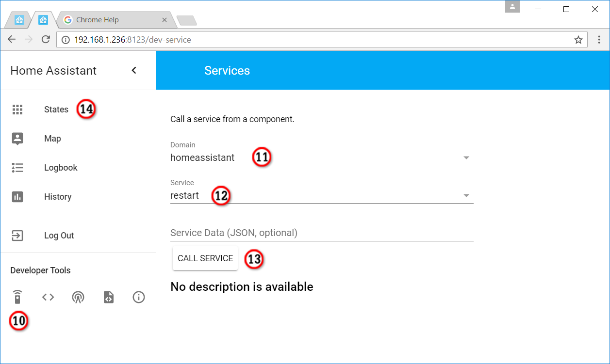This screenshot has width=610, height=364.
Task: Open States in the sidebar
Action: tap(56, 110)
